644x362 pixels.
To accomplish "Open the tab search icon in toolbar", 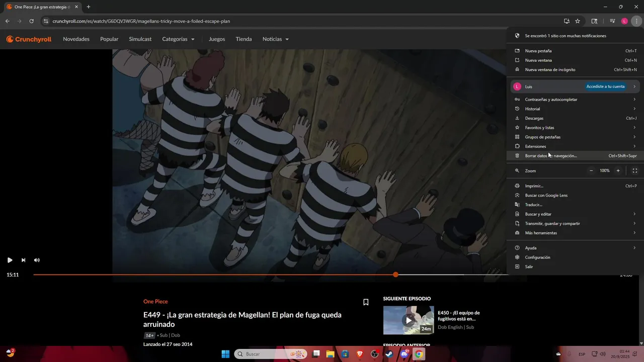I will pyautogui.click(x=594, y=21).
